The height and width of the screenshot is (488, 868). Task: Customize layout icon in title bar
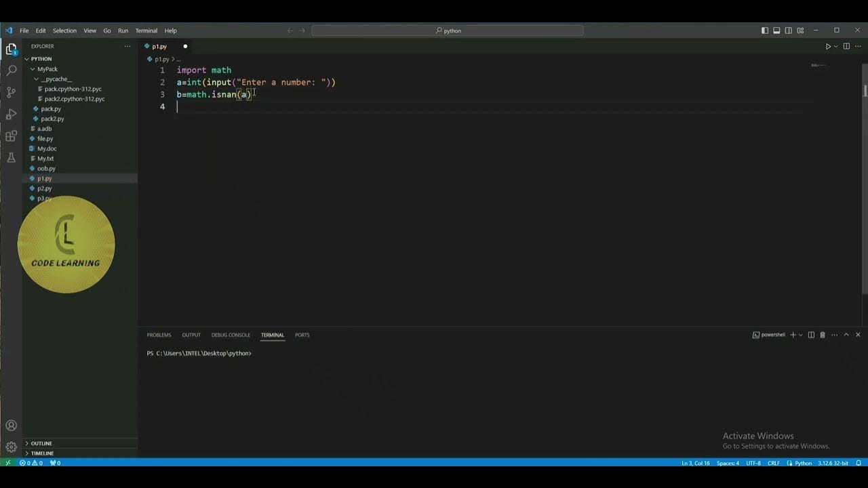click(800, 30)
